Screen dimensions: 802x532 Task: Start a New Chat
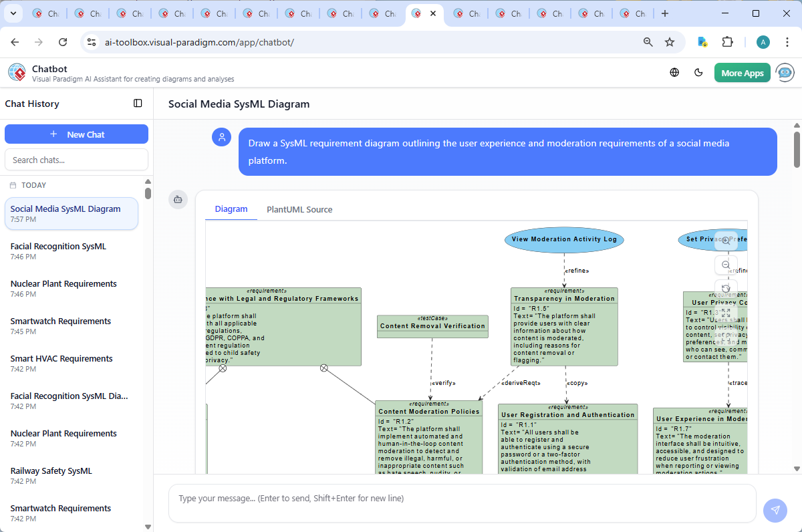click(76, 134)
